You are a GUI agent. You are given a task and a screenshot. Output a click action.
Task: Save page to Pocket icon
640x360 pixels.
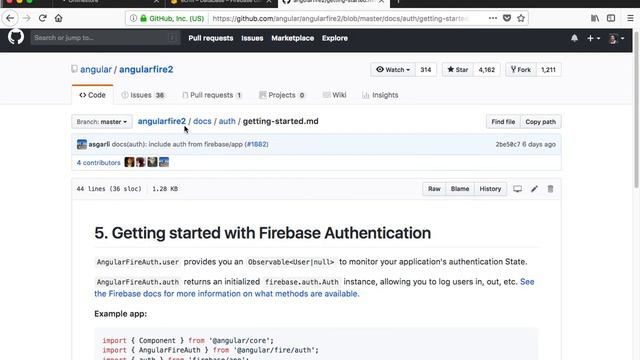coord(507,18)
